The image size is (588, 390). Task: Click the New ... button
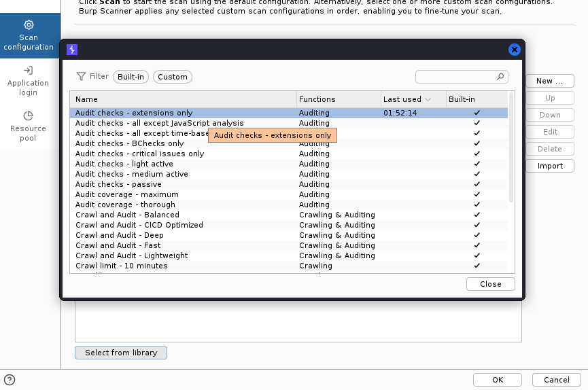click(x=550, y=81)
